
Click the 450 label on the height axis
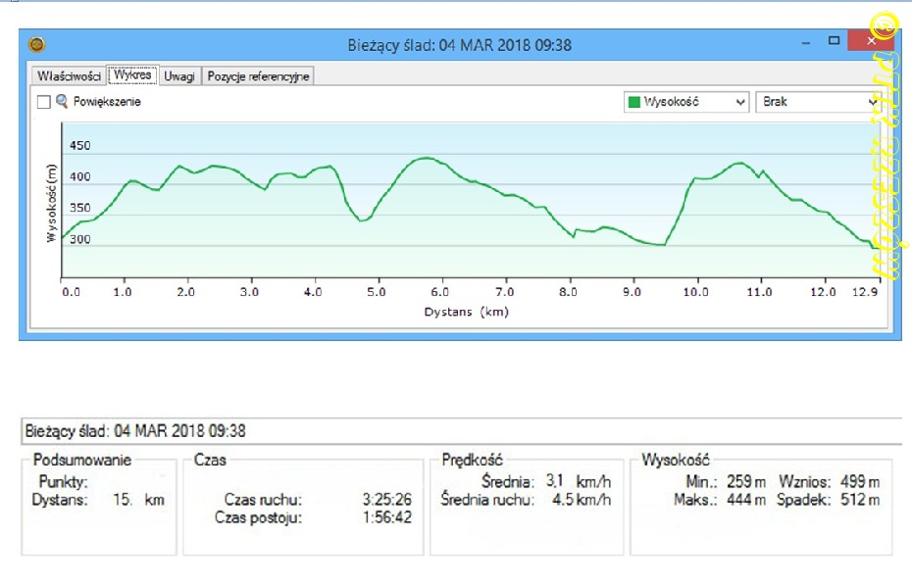click(x=79, y=146)
